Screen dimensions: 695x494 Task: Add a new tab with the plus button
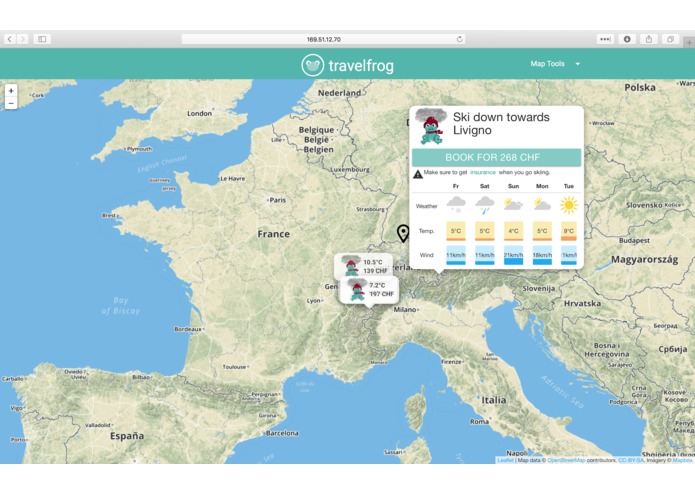click(x=690, y=43)
